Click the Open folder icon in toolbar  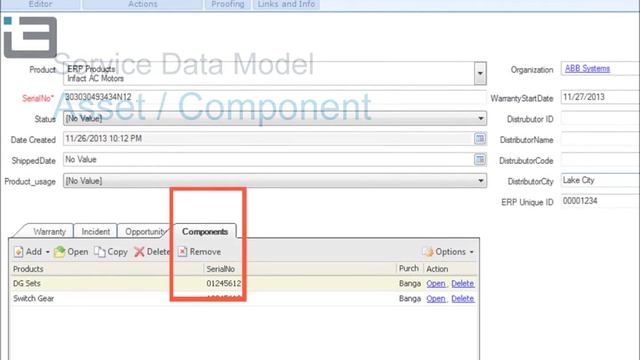pyautogui.click(x=60, y=251)
